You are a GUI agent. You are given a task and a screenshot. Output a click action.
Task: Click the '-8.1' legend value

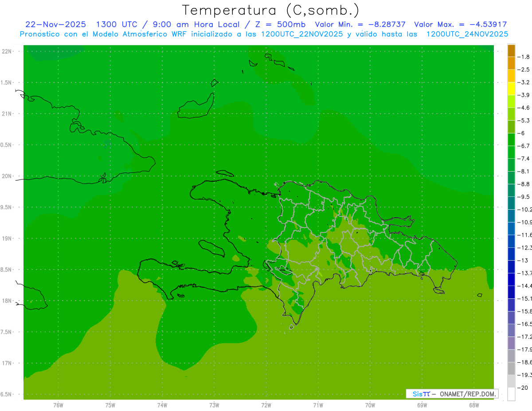tap(524, 171)
